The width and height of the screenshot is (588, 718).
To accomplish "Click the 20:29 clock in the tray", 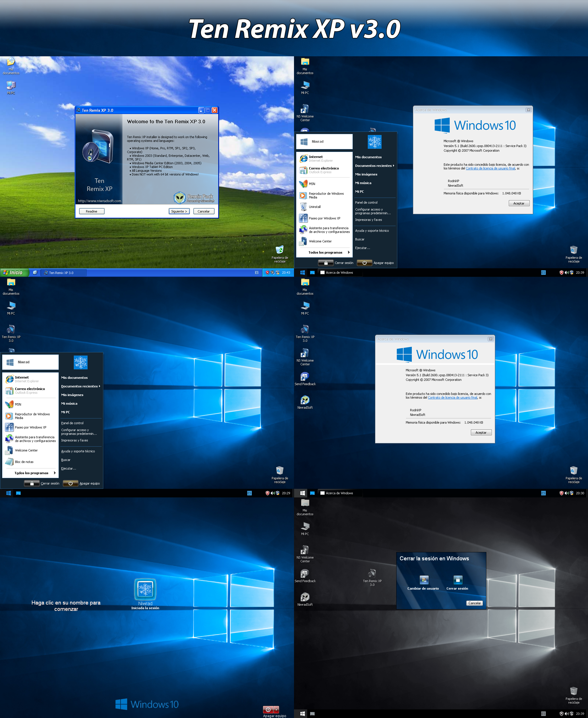I will click(x=286, y=493).
